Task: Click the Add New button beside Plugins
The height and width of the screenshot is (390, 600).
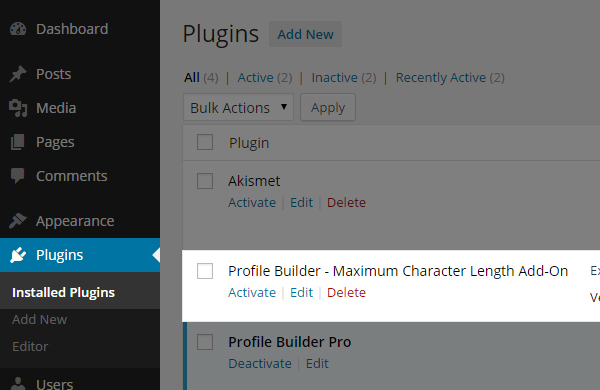Action: [x=305, y=34]
